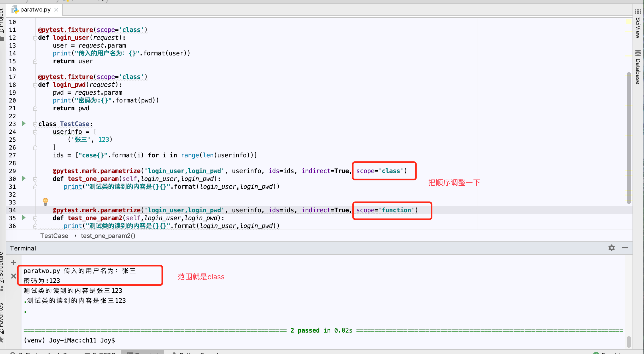Toggle the Structure tool window
The height and width of the screenshot is (354, 644).
2,267
